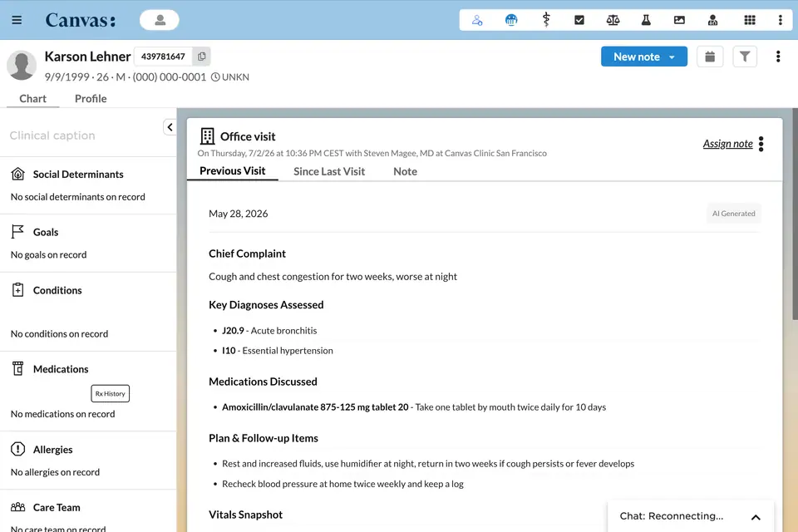Image resolution: width=798 pixels, height=532 pixels.
Task: Click the Goals flag icon
Action: 17,232
